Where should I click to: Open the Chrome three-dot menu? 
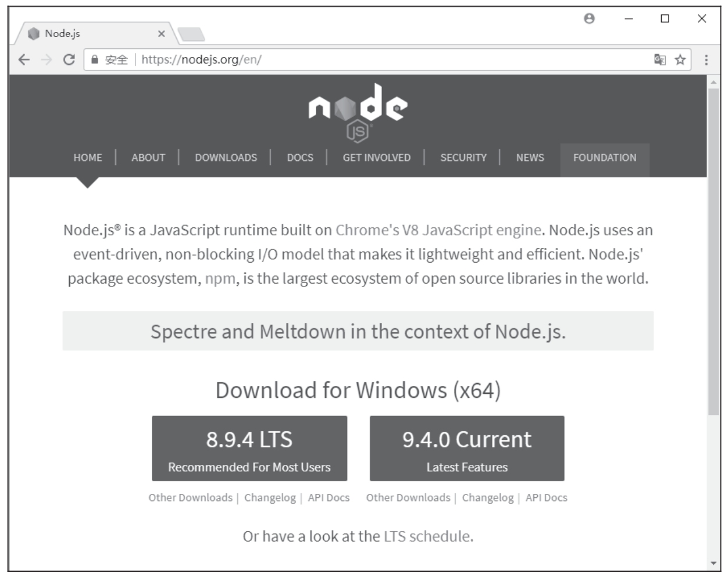pos(706,60)
